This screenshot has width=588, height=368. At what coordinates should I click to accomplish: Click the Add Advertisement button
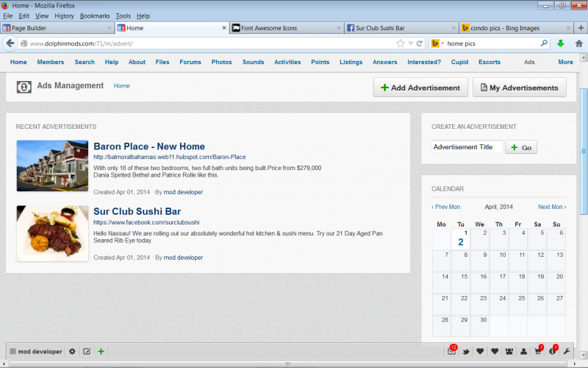point(420,88)
